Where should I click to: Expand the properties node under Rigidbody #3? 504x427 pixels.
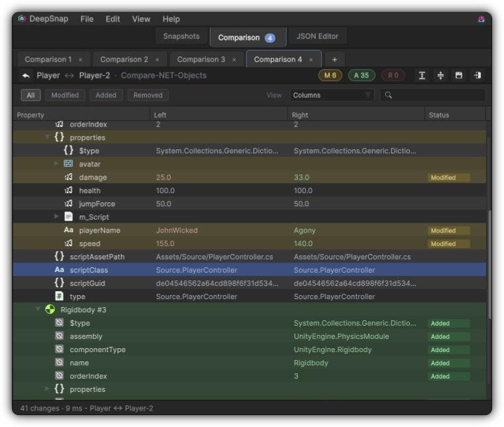[47, 389]
